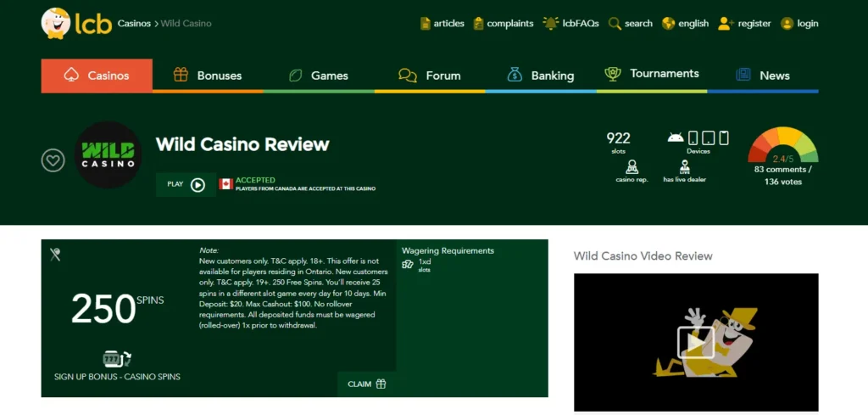Click the Banking money bag icon
The image size is (868, 415).
[x=515, y=74]
